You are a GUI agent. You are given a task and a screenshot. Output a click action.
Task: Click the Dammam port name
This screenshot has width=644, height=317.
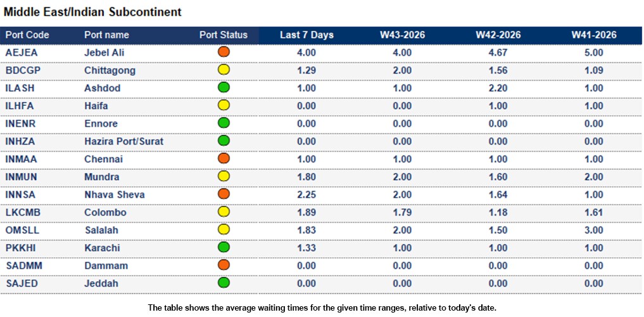pos(106,266)
